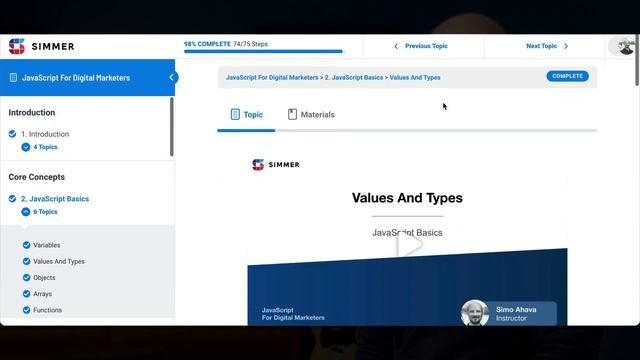Click the Objects completion checkmark
Screen dimensions: 640x360
coord(27,278)
